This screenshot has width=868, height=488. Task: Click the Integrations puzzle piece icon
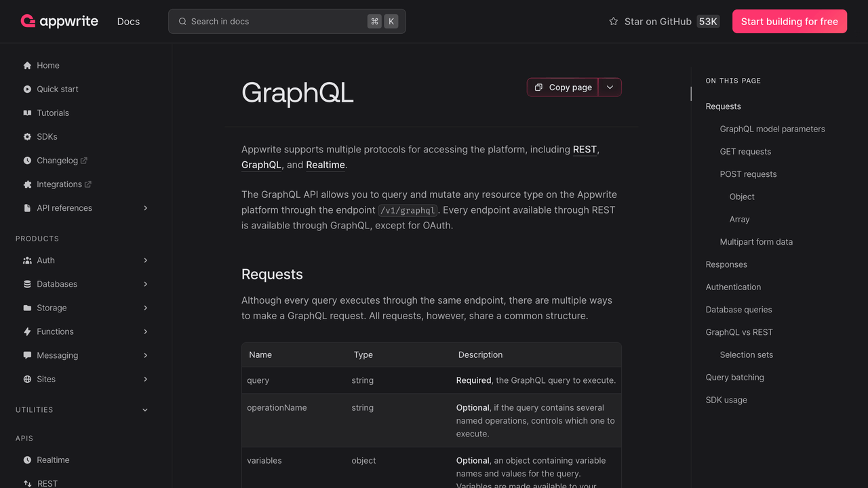pyautogui.click(x=27, y=184)
